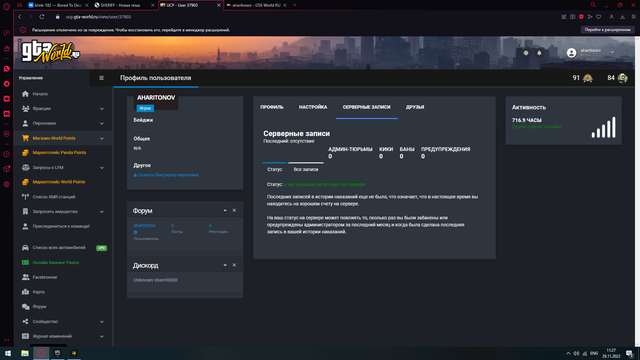
Task: Open Windows Start menu
Action: (8, 353)
